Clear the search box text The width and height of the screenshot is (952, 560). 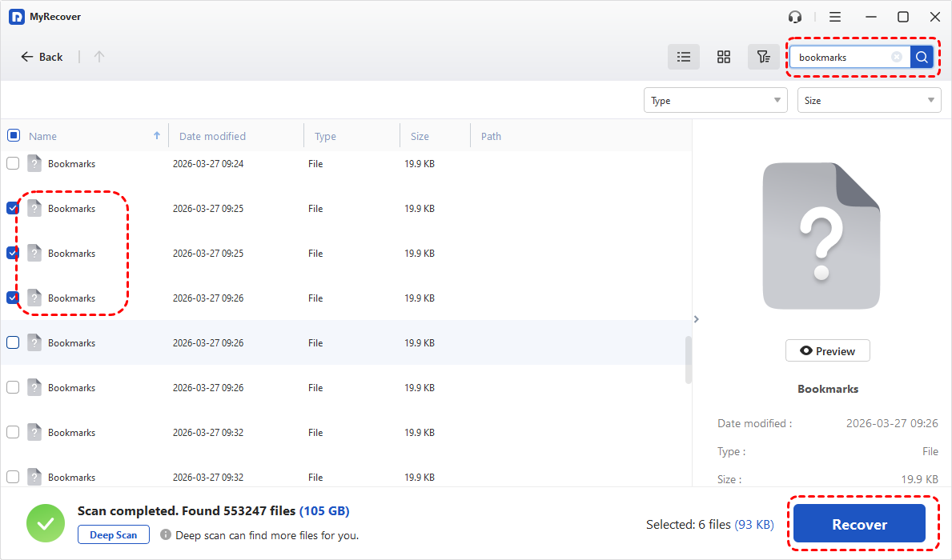pyautogui.click(x=897, y=57)
